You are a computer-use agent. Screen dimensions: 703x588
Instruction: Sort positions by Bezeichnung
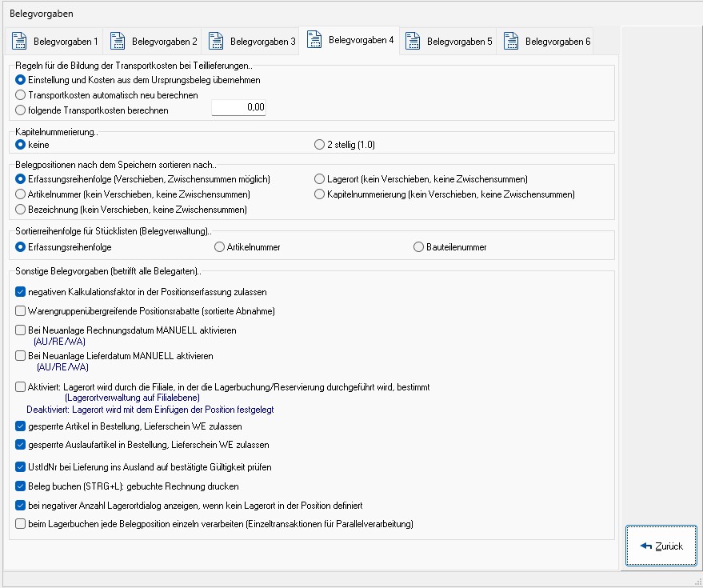click(131, 210)
